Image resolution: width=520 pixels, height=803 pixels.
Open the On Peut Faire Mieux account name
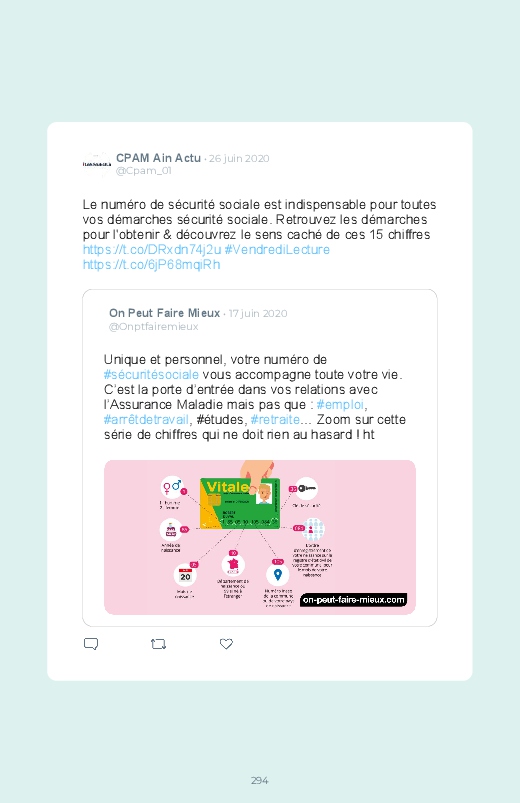point(164,313)
